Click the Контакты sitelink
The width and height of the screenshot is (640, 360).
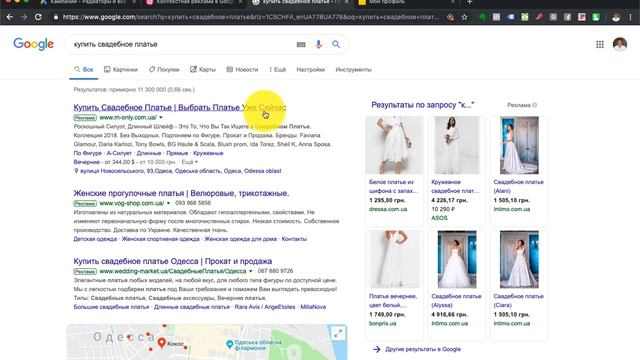(294, 239)
